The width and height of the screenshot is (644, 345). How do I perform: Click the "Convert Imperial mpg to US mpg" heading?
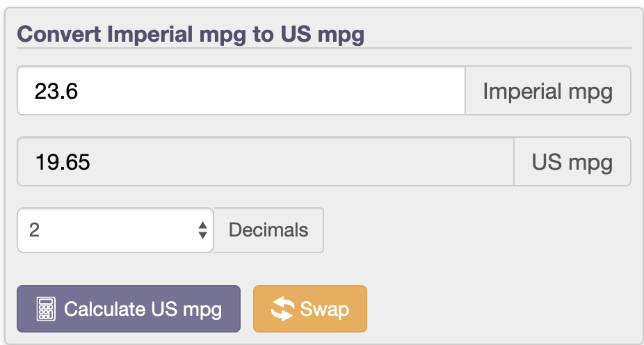[190, 34]
